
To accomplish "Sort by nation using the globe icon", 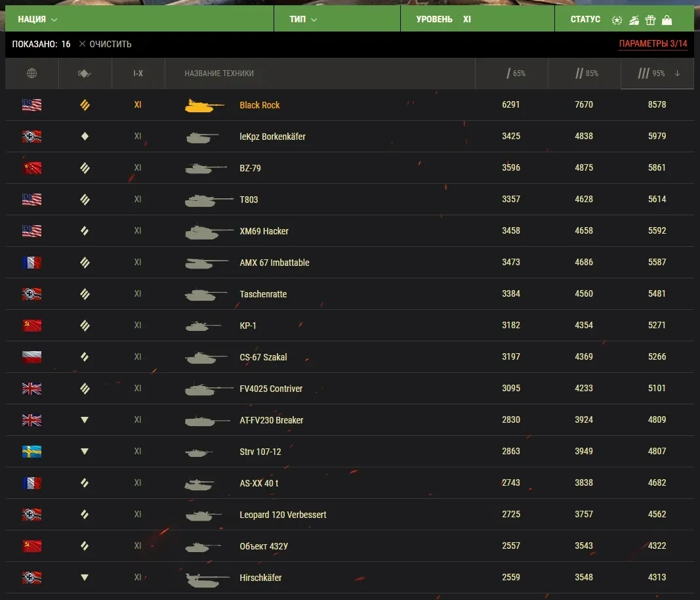I will click(x=31, y=74).
